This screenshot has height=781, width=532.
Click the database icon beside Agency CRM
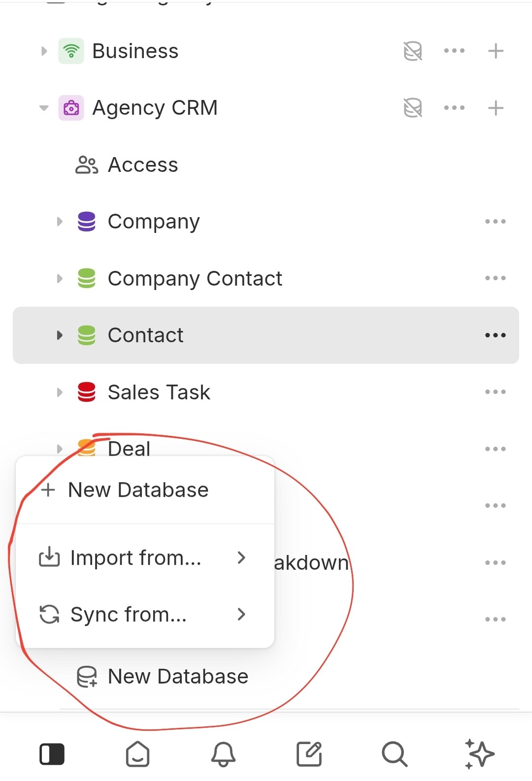(413, 108)
